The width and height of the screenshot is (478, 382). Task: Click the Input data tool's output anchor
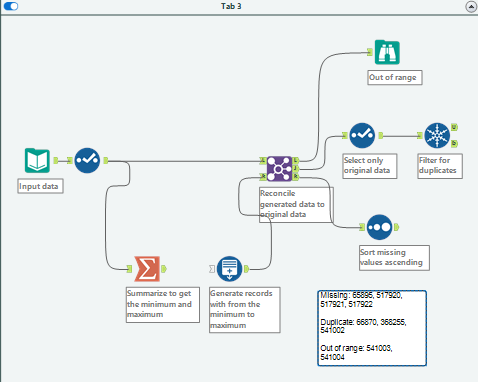[56, 161]
